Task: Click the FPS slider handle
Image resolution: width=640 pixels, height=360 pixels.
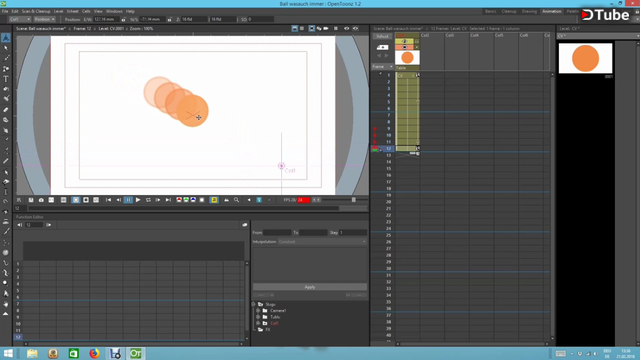Action: (353, 200)
